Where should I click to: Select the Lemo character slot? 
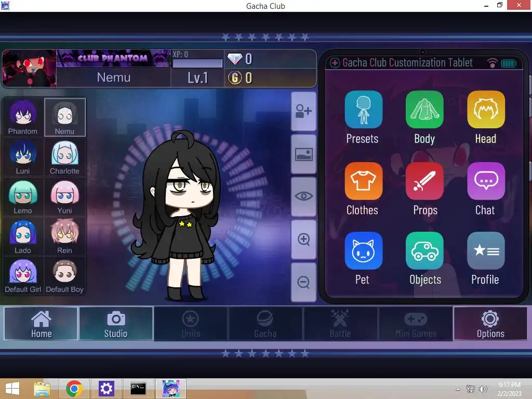pyautogui.click(x=23, y=197)
